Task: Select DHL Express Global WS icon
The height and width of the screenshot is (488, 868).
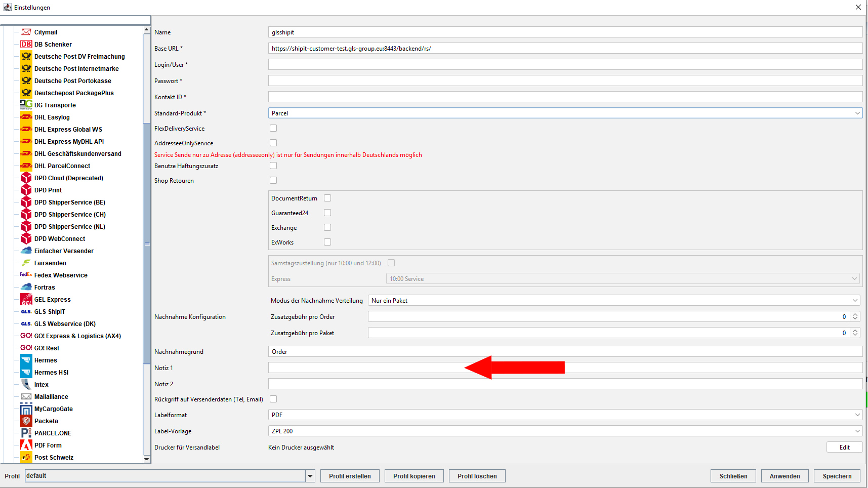Action: pyautogui.click(x=26, y=129)
